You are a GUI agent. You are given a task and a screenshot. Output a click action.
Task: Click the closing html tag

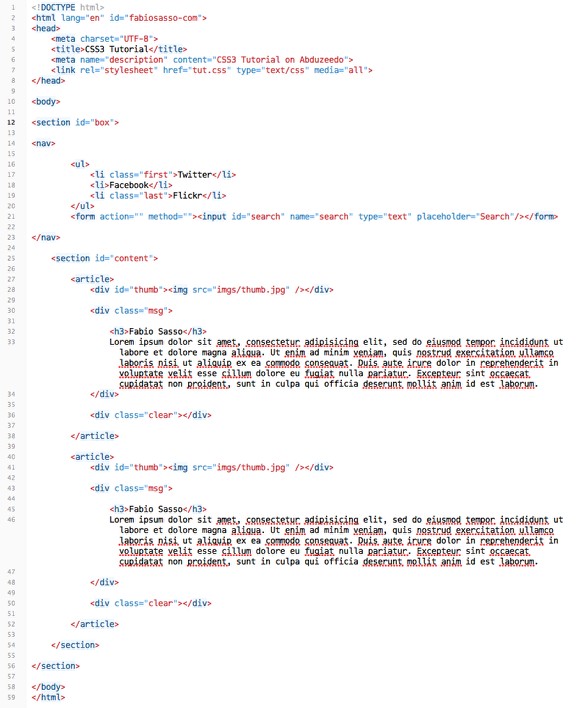pos(48,697)
